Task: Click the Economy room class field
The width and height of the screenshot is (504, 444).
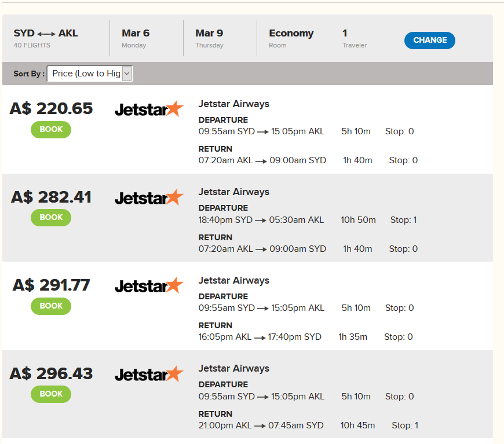Action: pos(291,38)
